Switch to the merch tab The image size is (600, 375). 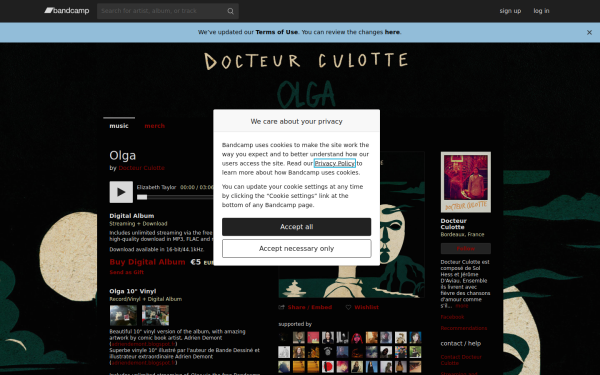tap(155, 126)
